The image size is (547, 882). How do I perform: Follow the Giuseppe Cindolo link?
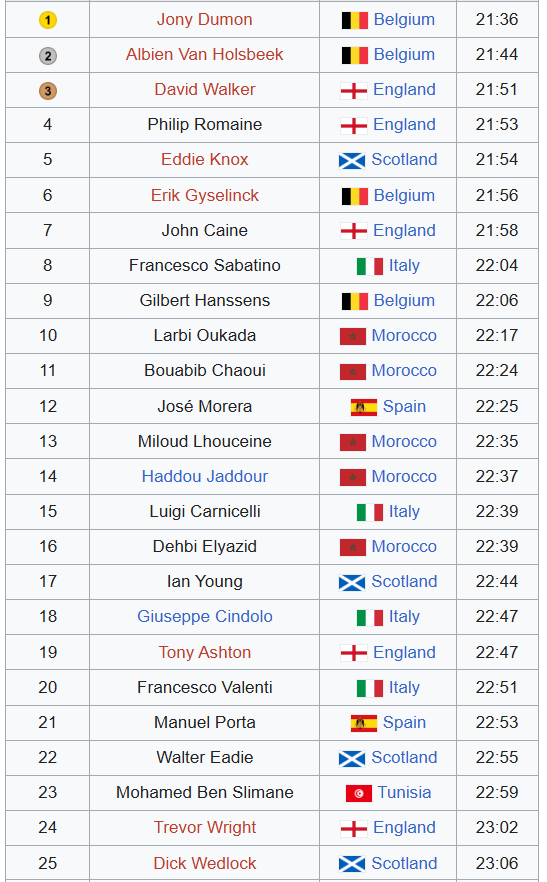[x=205, y=616]
